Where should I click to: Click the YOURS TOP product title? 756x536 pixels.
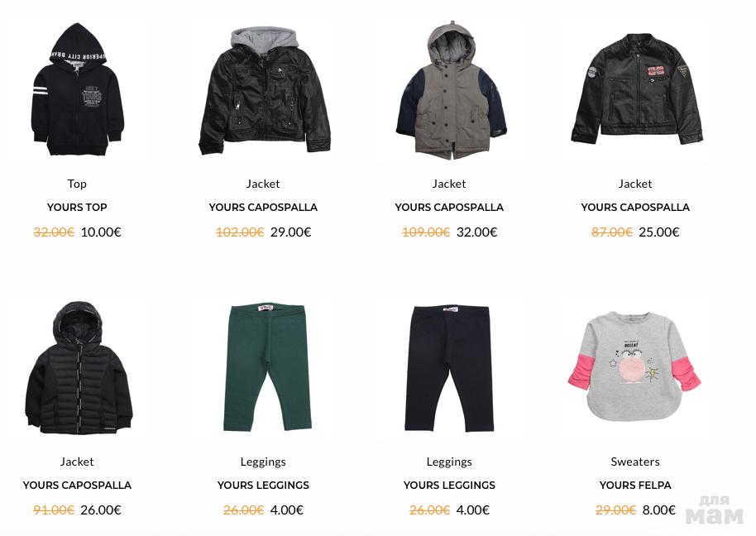coord(77,208)
